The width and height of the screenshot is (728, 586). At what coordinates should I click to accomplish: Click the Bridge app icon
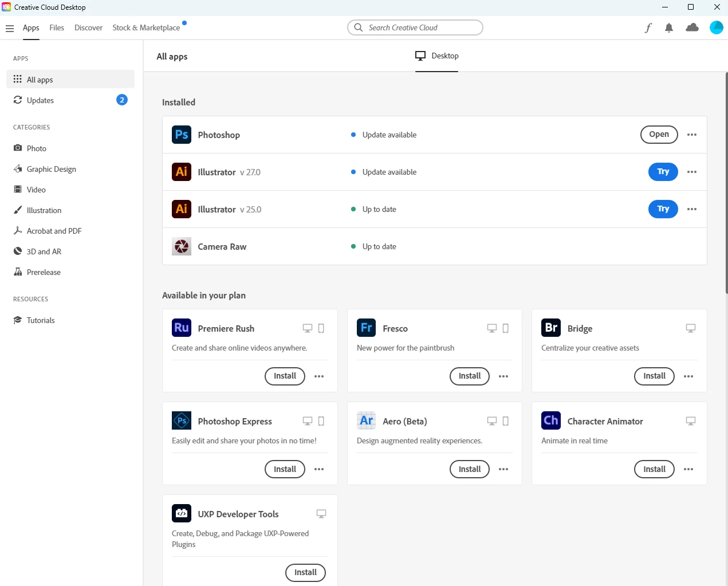point(551,328)
